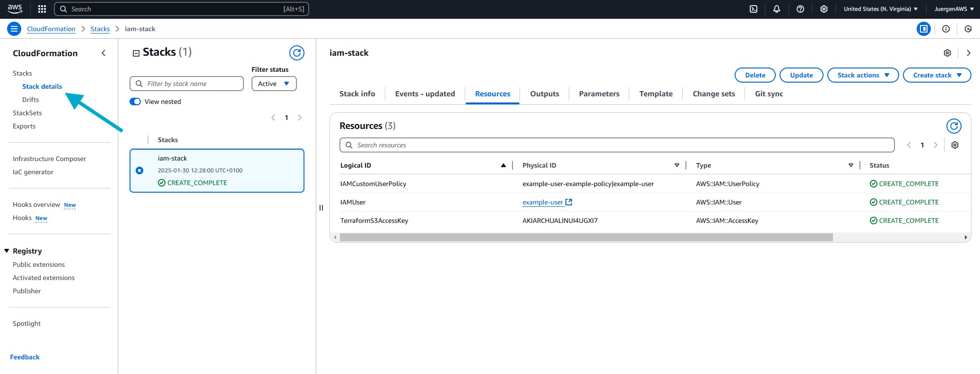Expand the Stack actions dropdown
Screen dimensions: 980x374
[863, 75]
